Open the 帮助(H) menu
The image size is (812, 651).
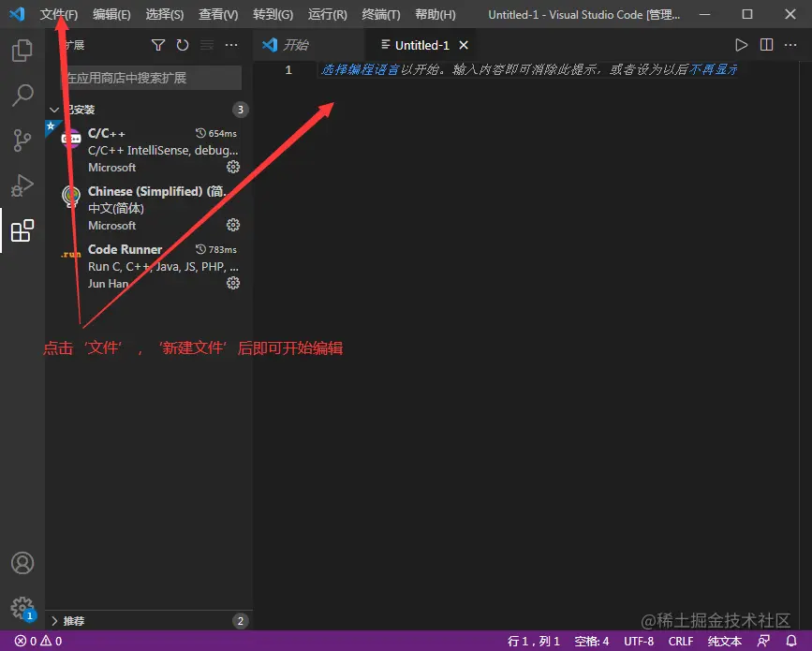[x=435, y=14]
